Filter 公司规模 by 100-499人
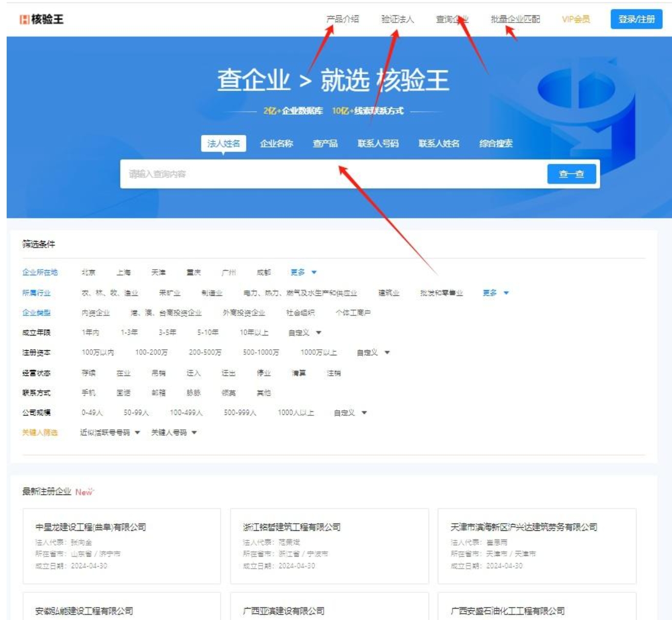672x620 pixels. pyautogui.click(x=186, y=413)
